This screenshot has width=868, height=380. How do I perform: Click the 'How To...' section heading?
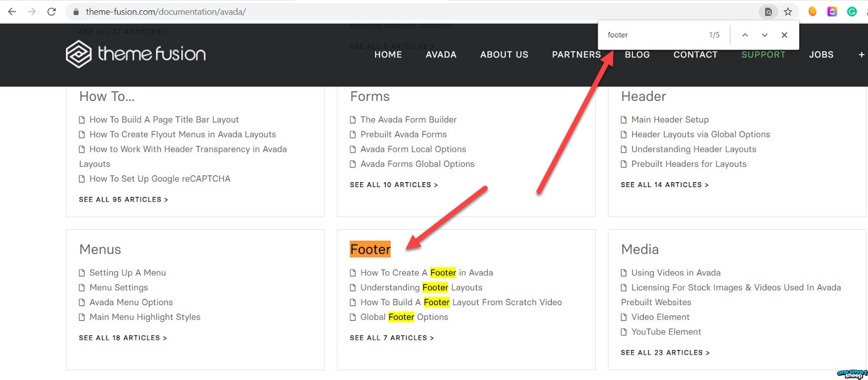[x=107, y=96]
